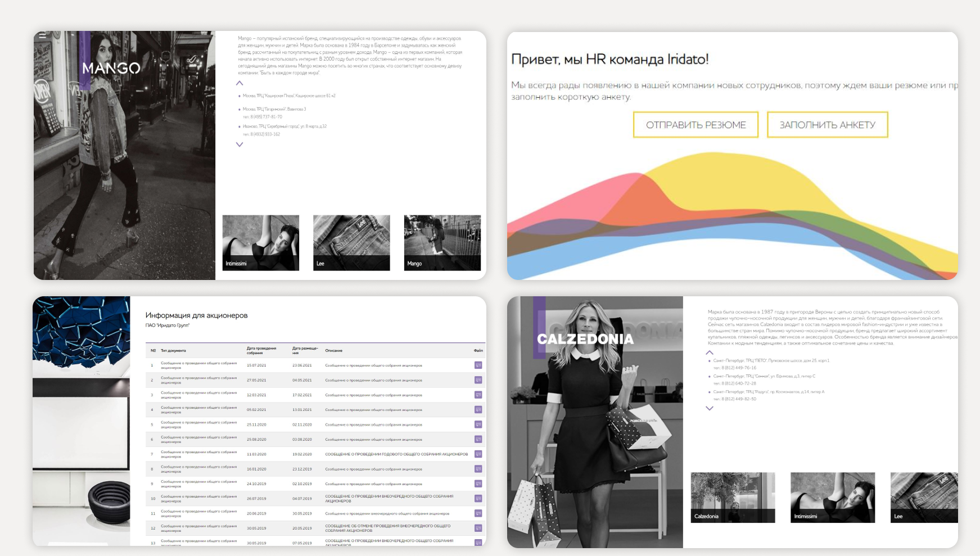Screen dimensions: 980x556
Task: Click the file icon for row 4 dated 05.02.2021
Action: (478, 410)
